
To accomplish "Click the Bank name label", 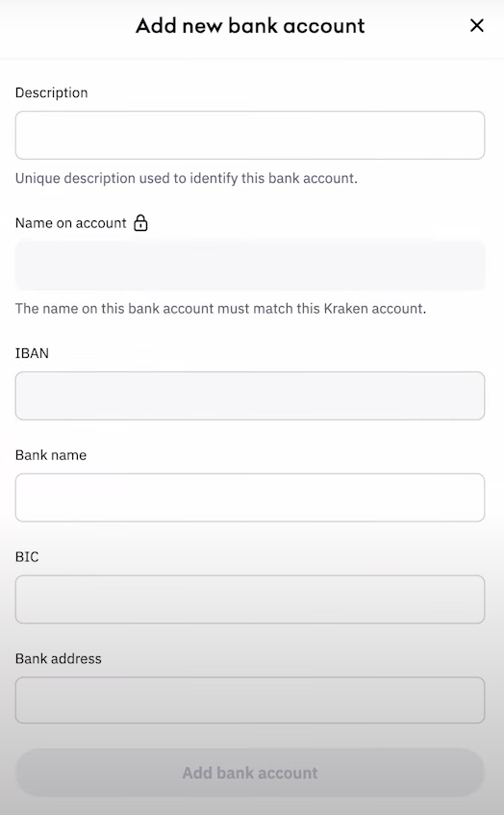I will (x=51, y=455).
